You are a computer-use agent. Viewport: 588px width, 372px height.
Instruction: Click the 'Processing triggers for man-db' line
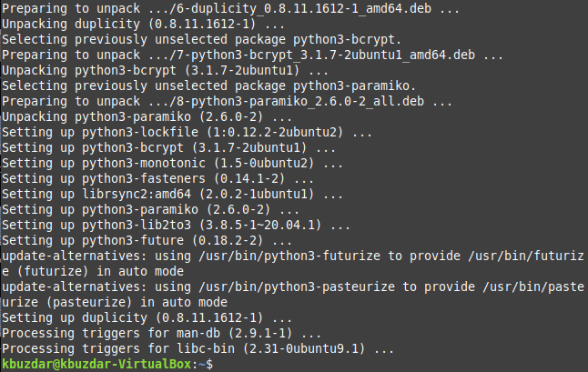(x=161, y=334)
